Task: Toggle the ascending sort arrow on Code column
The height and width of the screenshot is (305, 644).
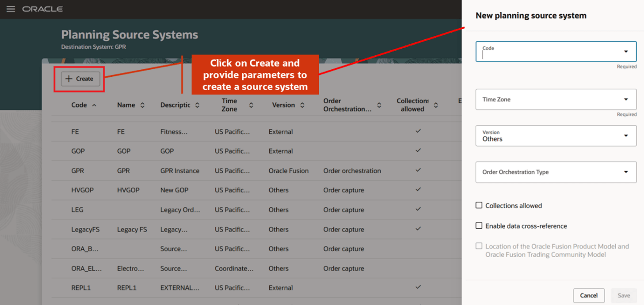Action: [93, 105]
